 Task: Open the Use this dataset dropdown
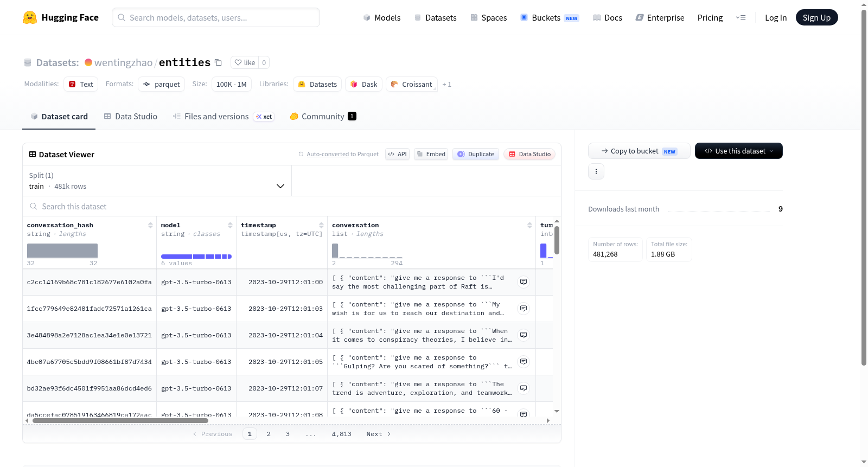738,151
